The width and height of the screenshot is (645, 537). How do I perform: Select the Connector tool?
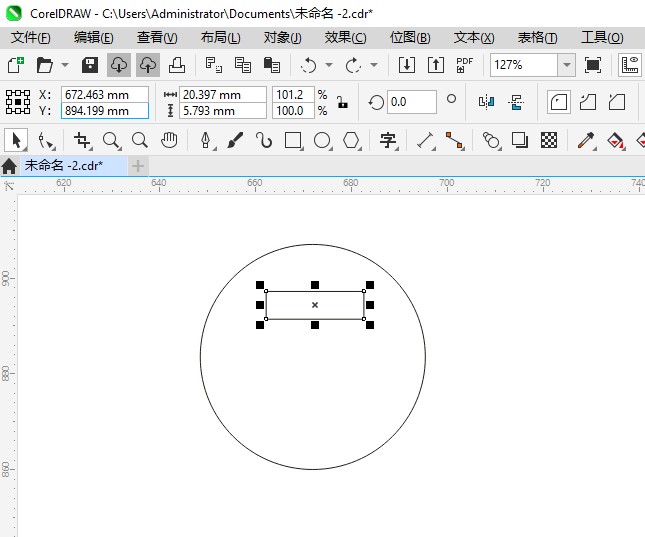pos(455,140)
